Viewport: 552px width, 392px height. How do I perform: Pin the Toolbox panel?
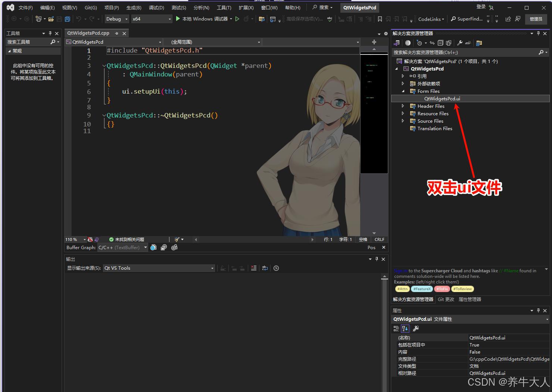pos(50,33)
